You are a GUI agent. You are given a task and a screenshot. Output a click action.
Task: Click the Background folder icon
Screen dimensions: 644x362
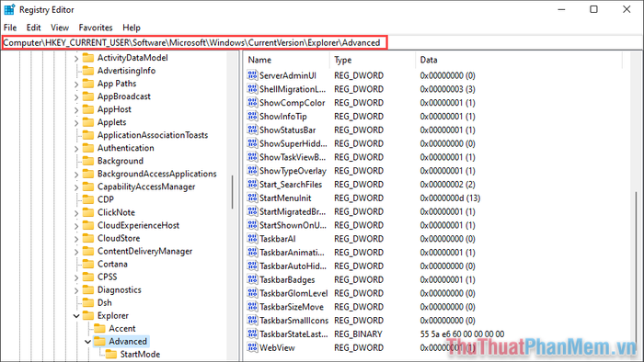[x=88, y=160]
